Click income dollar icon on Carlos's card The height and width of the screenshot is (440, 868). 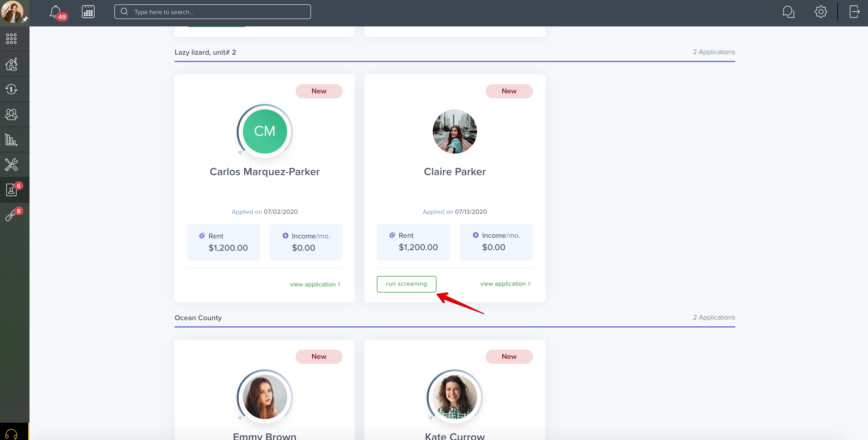[286, 235]
